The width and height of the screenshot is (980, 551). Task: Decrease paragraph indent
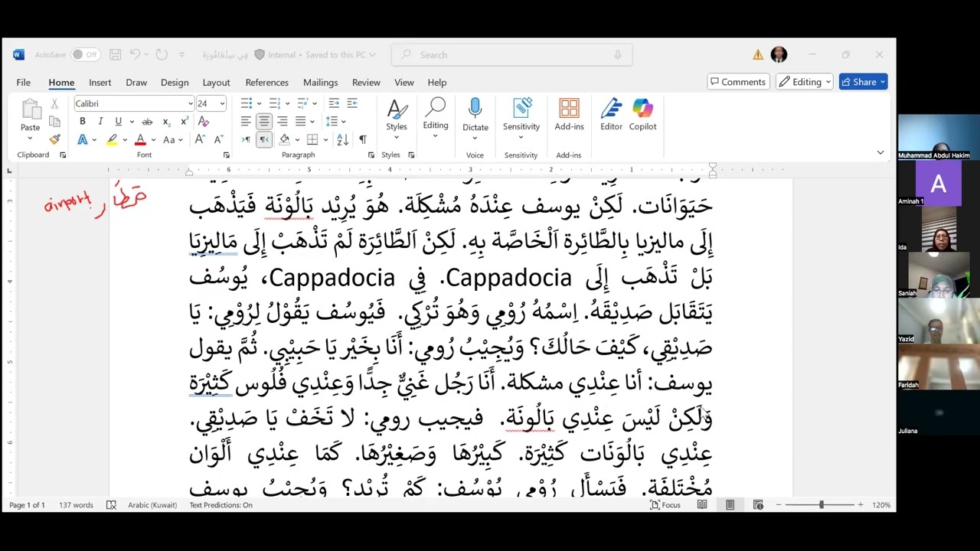(x=334, y=103)
